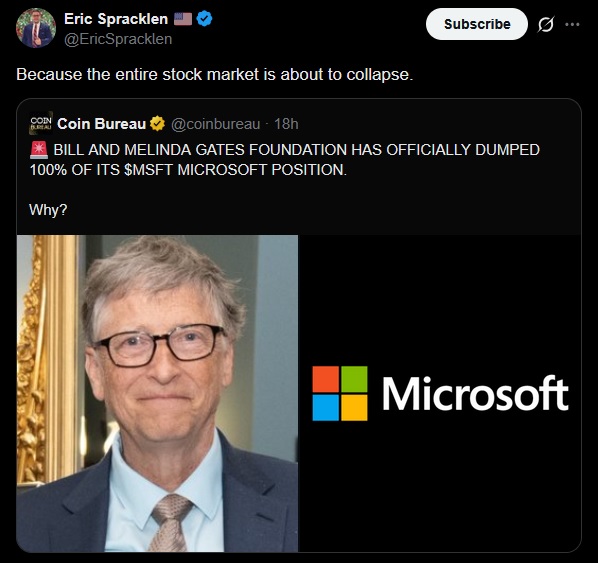598x563 pixels.
Task: Subscribe to Eric Spracklen
Action: (x=477, y=24)
